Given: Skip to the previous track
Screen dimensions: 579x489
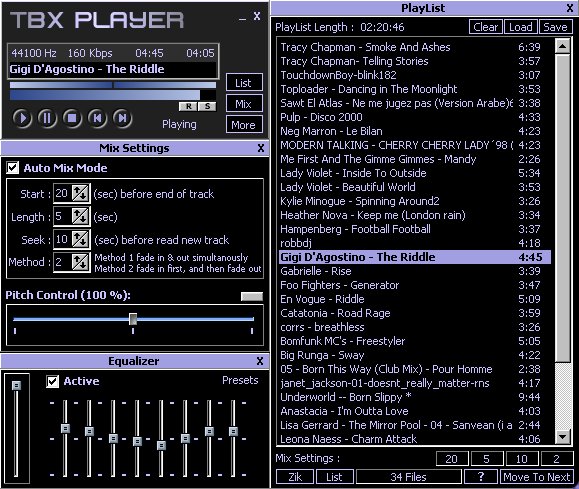Looking at the screenshot, I should (97, 118).
